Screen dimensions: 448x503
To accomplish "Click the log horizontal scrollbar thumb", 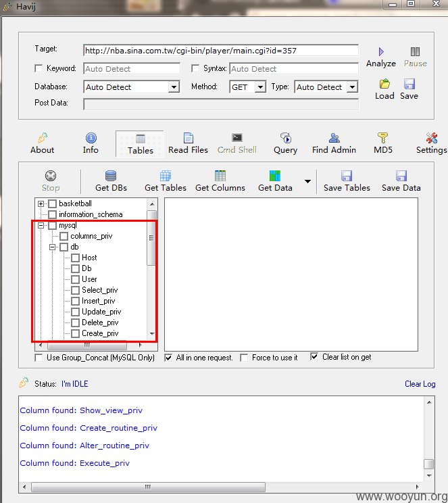I will pos(148,487).
